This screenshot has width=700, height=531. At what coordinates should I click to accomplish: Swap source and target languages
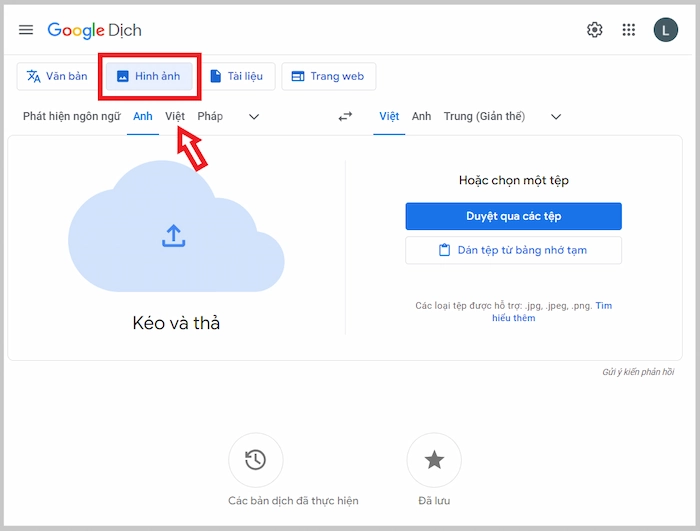[x=345, y=117]
